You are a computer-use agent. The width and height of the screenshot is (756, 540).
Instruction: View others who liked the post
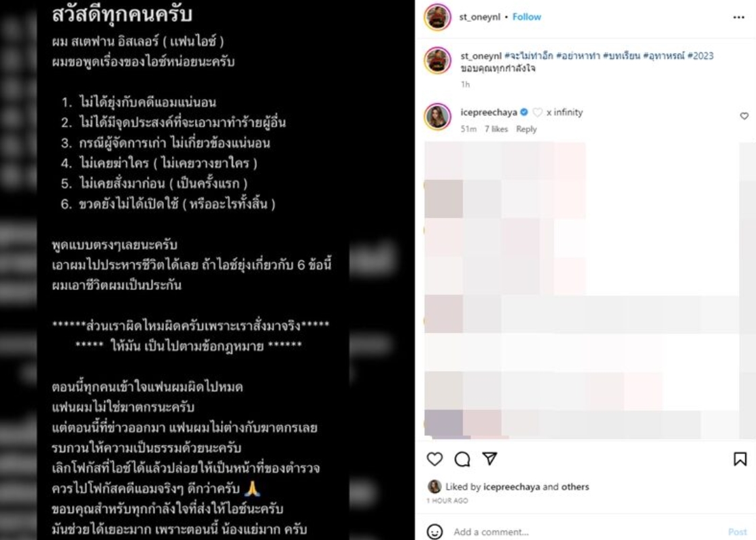[575, 487]
